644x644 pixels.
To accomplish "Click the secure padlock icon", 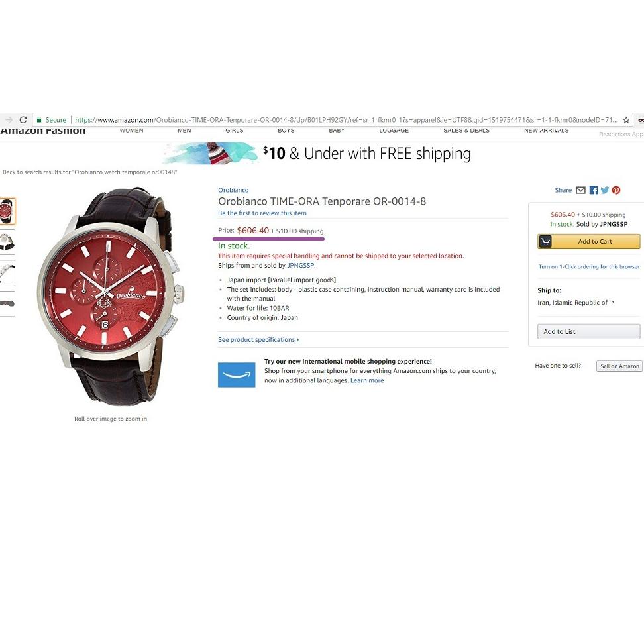I will pyautogui.click(x=39, y=119).
